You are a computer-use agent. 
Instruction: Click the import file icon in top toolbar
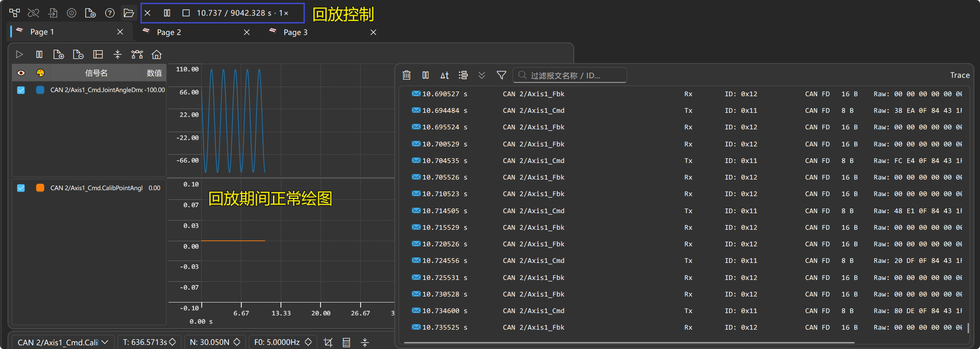[x=53, y=13]
